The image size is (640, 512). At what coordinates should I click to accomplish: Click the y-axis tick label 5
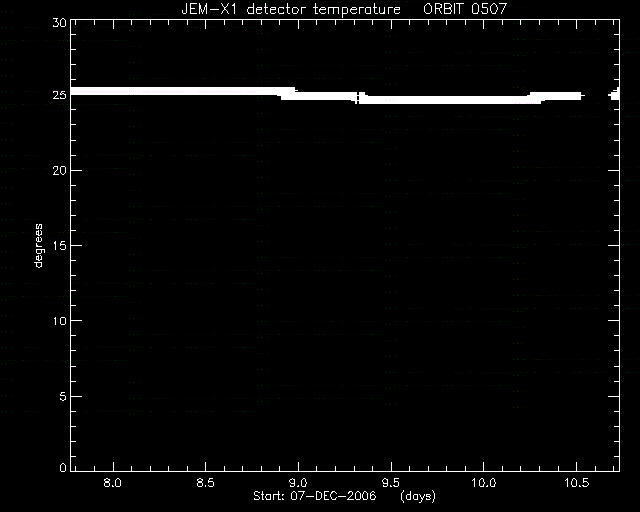point(63,396)
